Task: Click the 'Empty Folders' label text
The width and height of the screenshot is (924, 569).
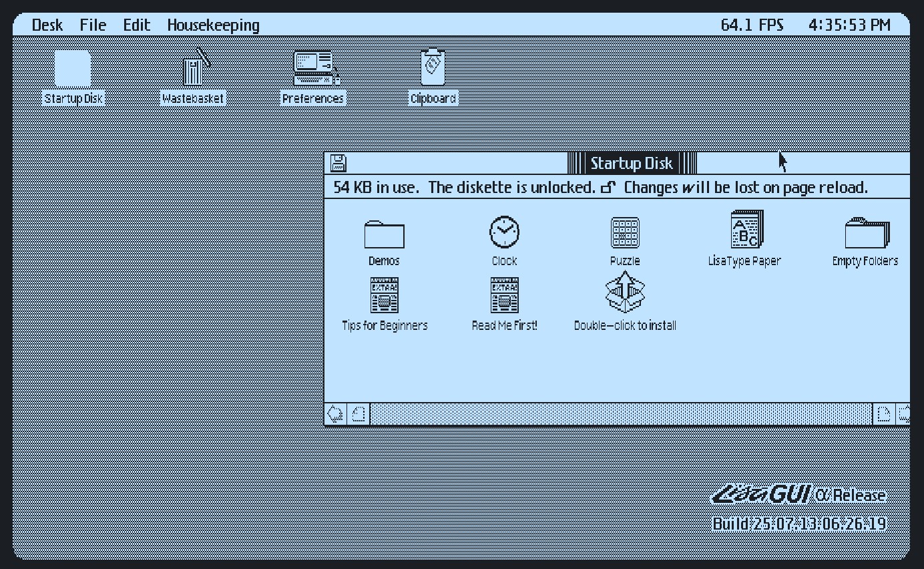Action: 865,261
